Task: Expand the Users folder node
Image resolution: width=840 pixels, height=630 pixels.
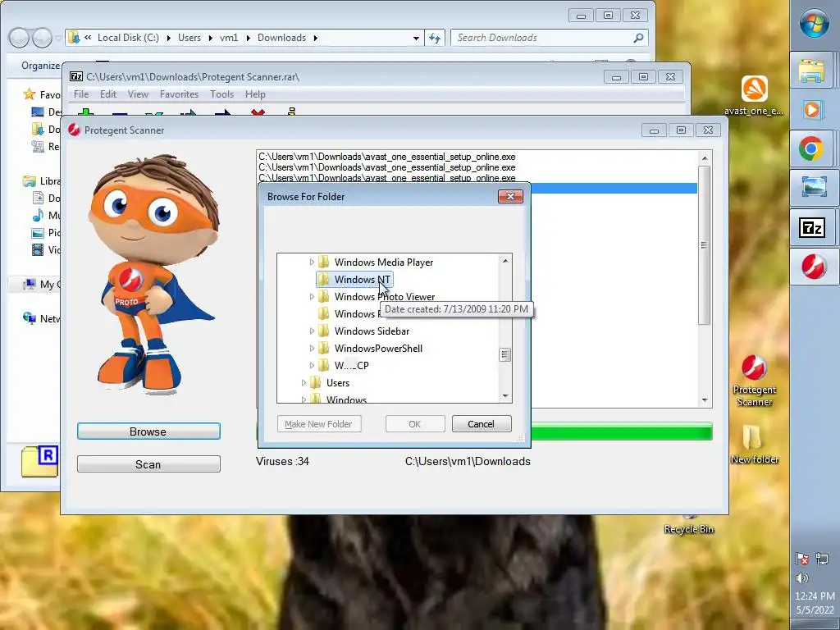Action: coord(304,382)
